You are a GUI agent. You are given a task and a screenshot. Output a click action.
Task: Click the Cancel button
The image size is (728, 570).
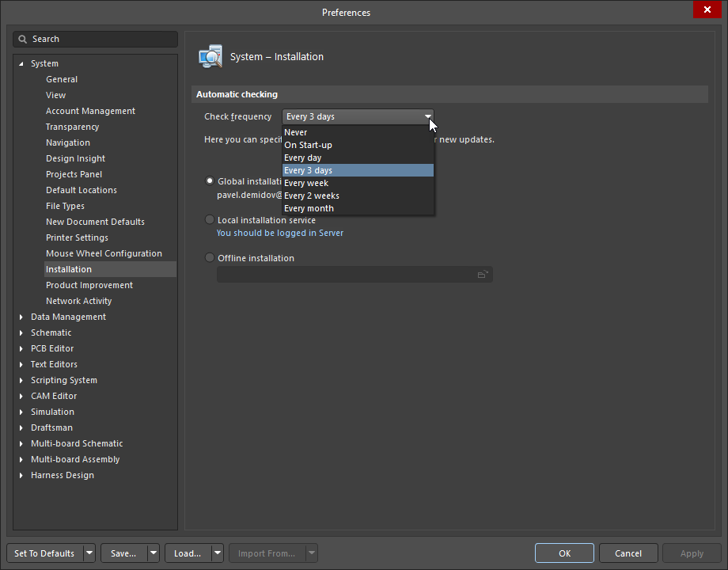[628, 553]
